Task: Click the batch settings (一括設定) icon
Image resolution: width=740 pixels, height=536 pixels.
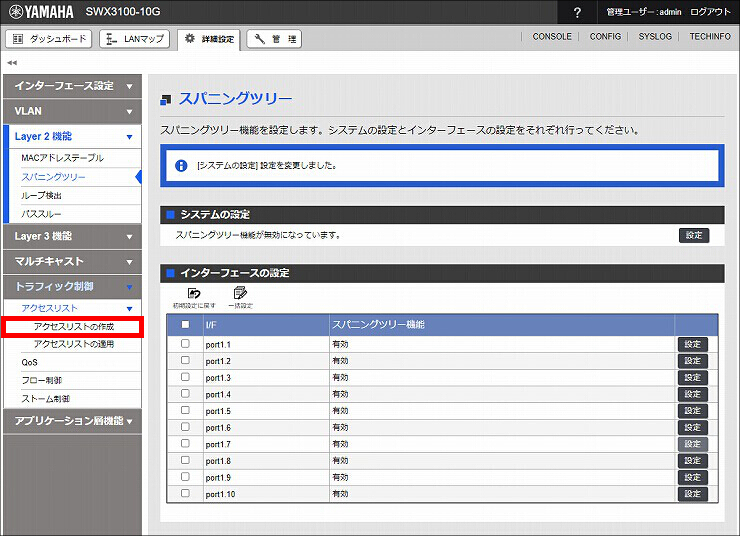Action: pos(240,298)
